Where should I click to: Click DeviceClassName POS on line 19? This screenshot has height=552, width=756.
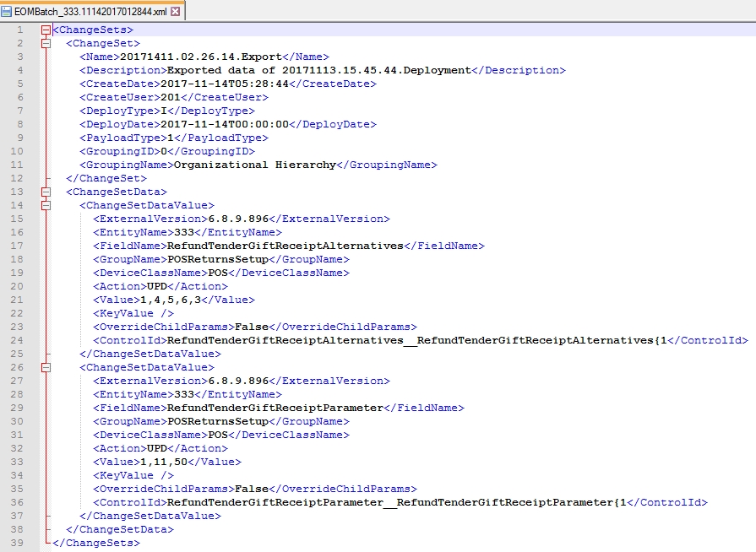[x=217, y=273]
